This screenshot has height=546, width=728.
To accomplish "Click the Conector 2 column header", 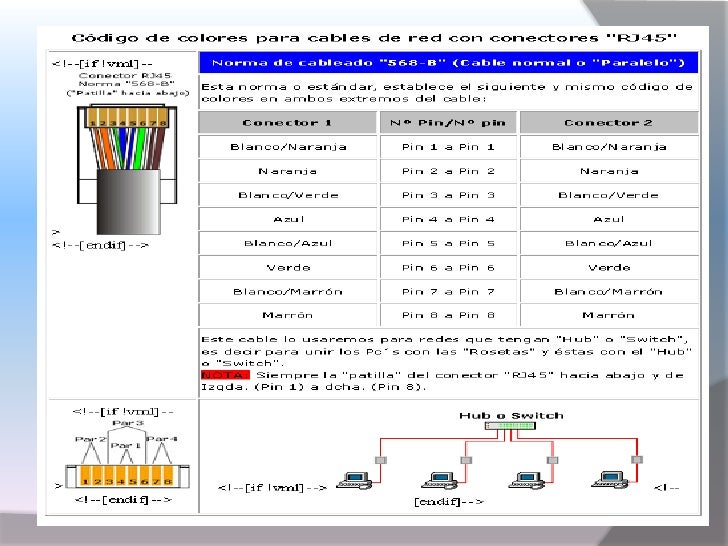I will [x=609, y=123].
